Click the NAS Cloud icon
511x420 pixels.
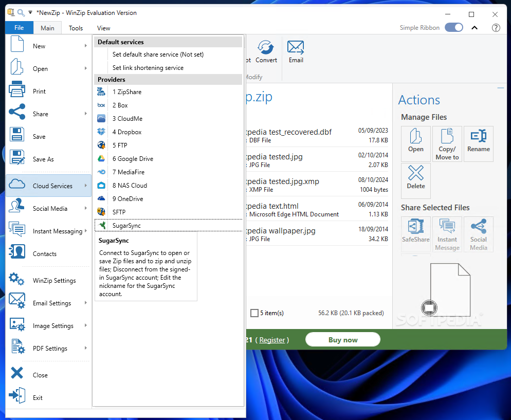(x=101, y=185)
